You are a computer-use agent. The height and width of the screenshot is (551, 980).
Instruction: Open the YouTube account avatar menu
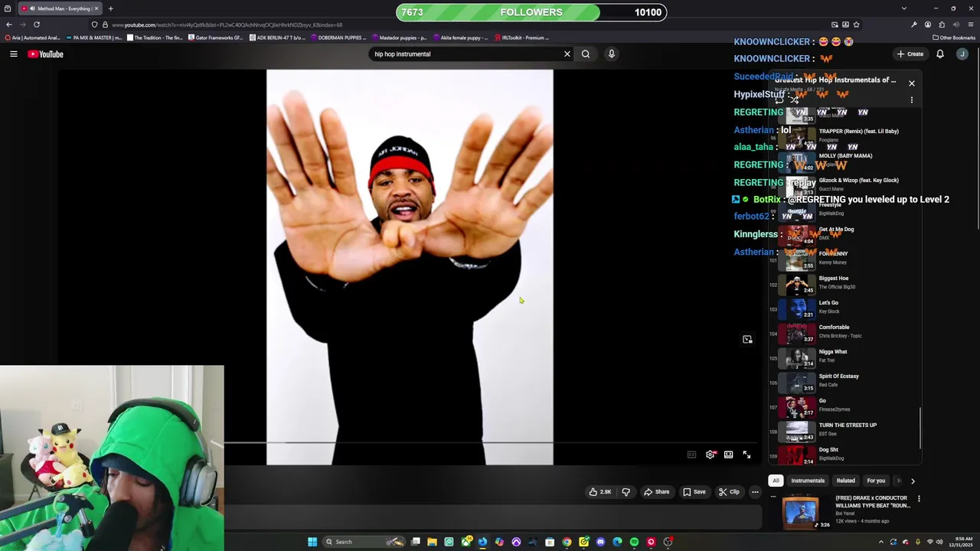[x=962, y=54]
